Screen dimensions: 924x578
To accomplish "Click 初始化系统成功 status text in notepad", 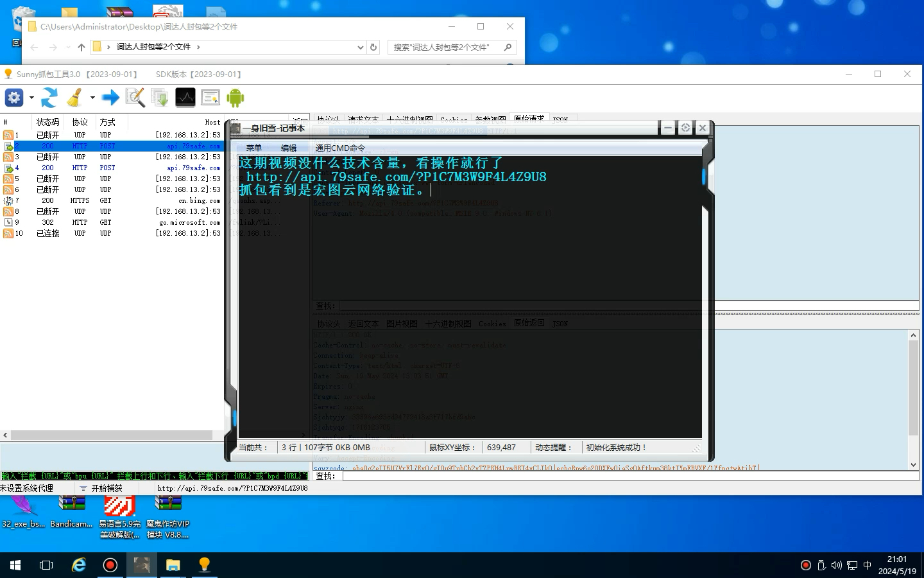I will pos(616,448).
